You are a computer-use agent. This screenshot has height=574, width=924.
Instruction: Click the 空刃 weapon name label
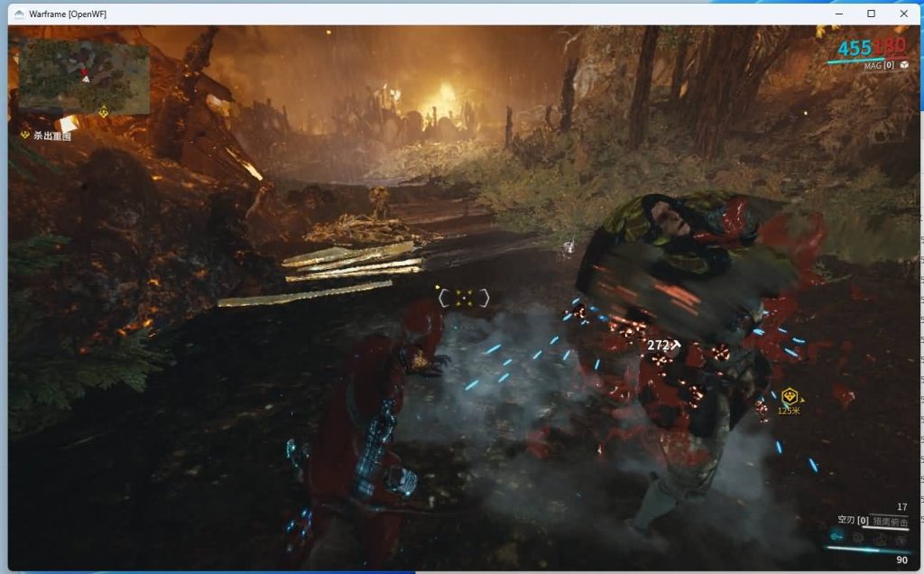pyautogui.click(x=845, y=522)
